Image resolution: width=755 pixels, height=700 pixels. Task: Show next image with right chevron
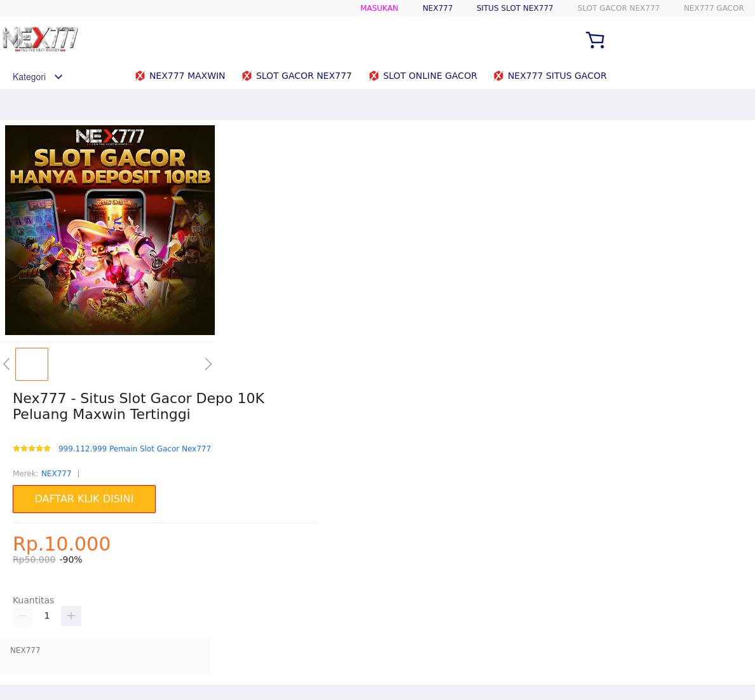(208, 364)
